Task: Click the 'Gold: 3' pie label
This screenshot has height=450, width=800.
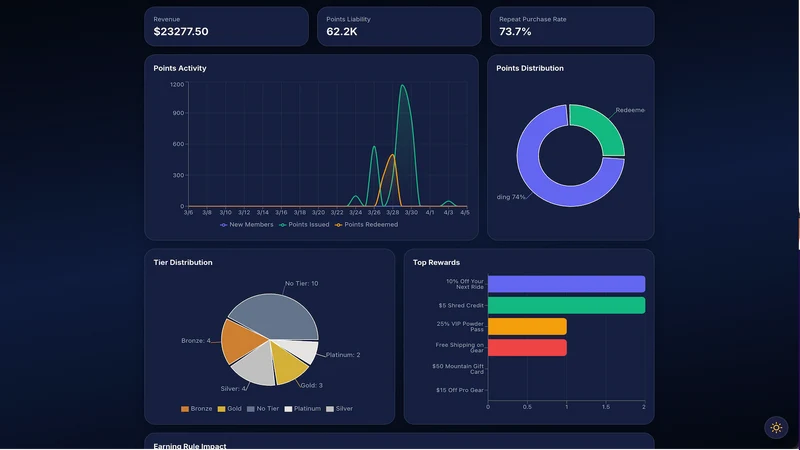Action: pyautogui.click(x=311, y=386)
